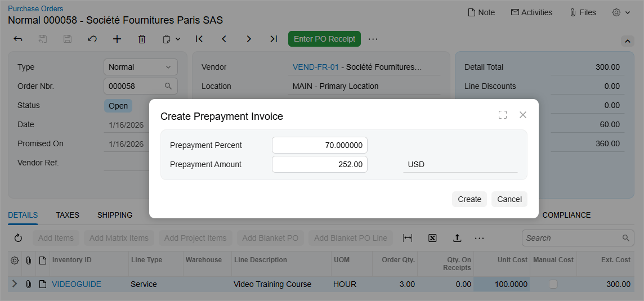
Task: Expand the VIDEOGUIDE row chevron
Action: coord(15,284)
